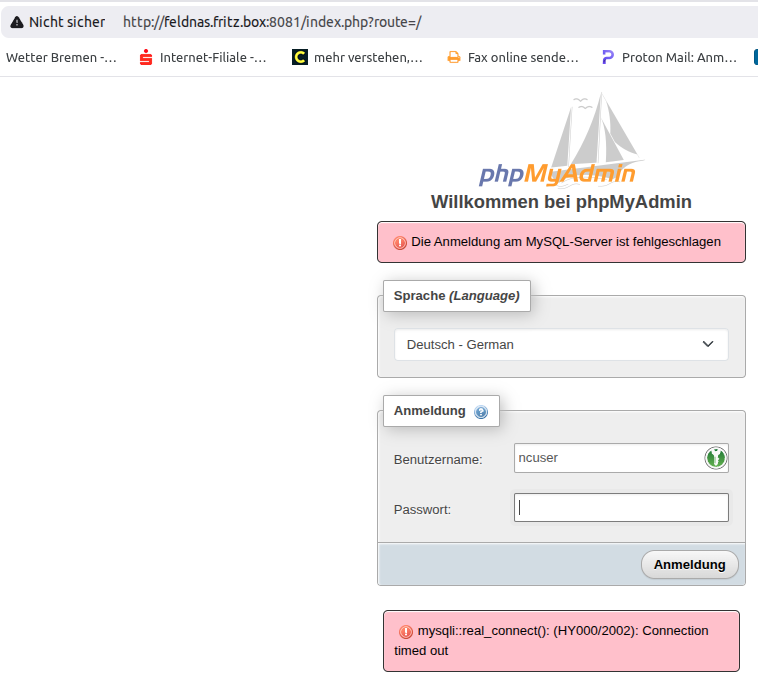Click into the Passwort input field
The height and width of the screenshot is (691, 758).
click(621, 508)
